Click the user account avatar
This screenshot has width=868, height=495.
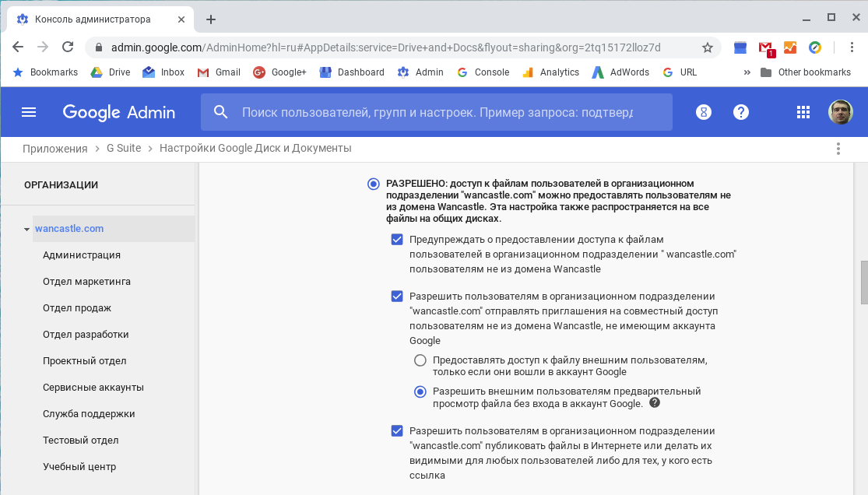click(840, 112)
